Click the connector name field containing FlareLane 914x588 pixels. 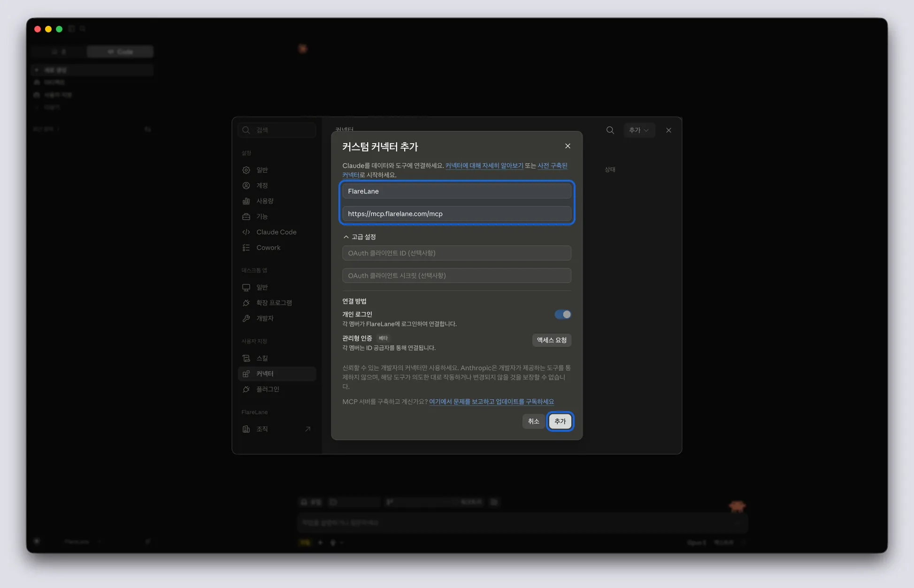pos(456,191)
